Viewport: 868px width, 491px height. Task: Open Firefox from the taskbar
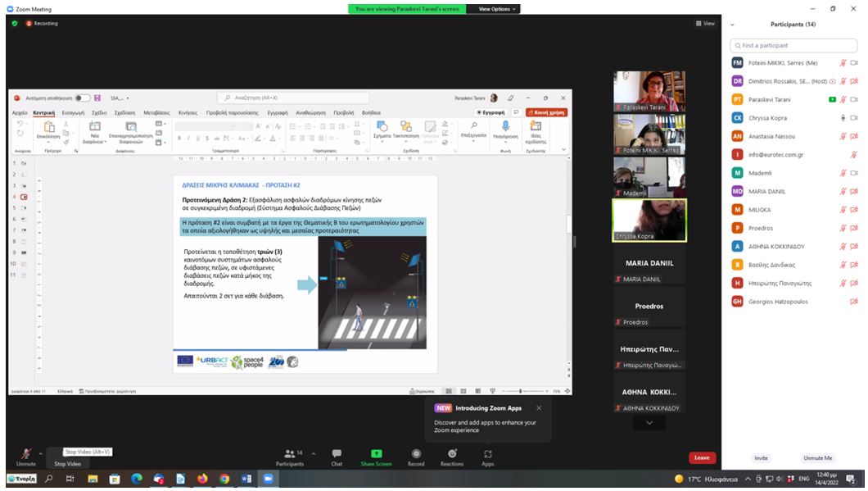point(202,478)
